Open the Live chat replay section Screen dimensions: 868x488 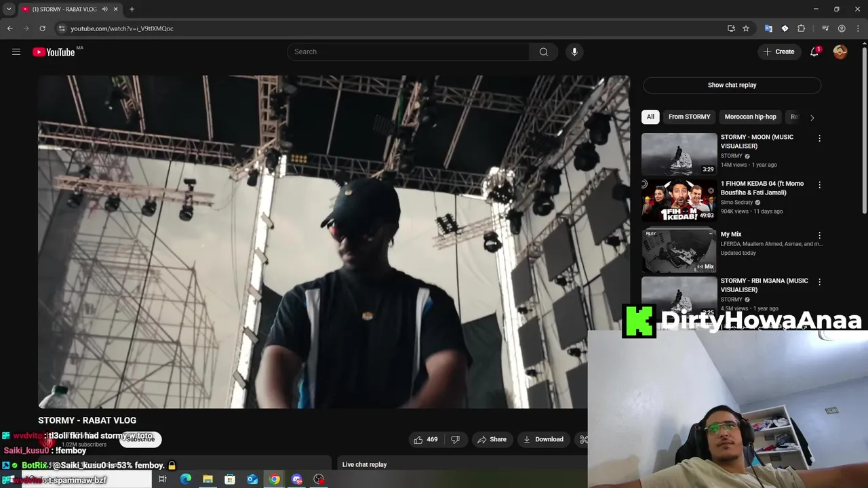click(x=364, y=464)
